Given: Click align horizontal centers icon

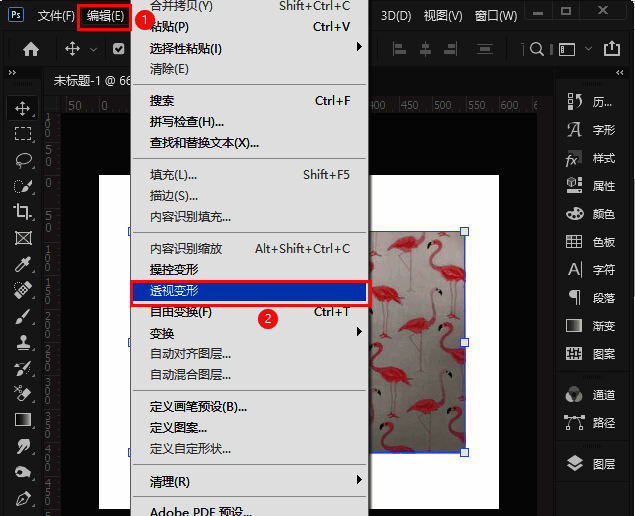Looking at the screenshot, I should point(425,49).
